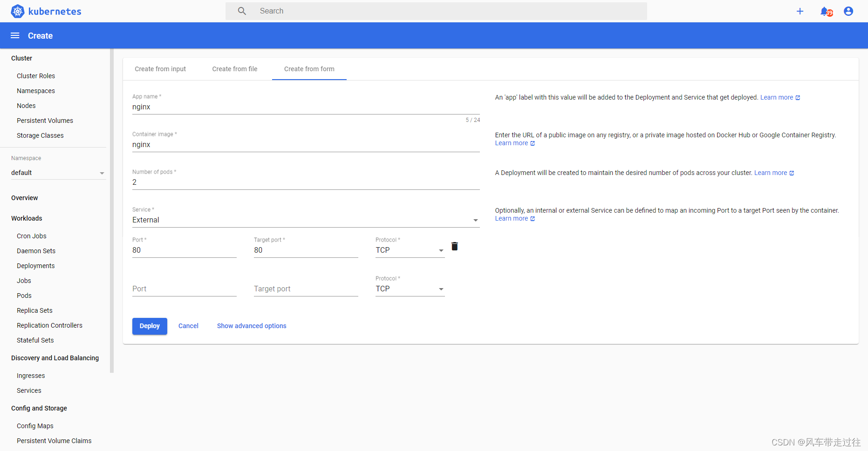The height and width of the screenshot is (451, 868).
Task: Open the first Protocol TCP dropdown
Action: point(441,250)
